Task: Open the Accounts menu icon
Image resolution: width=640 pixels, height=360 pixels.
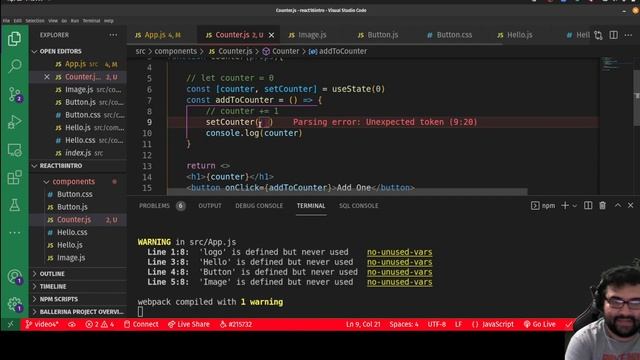Action: [x=15, y=277]
